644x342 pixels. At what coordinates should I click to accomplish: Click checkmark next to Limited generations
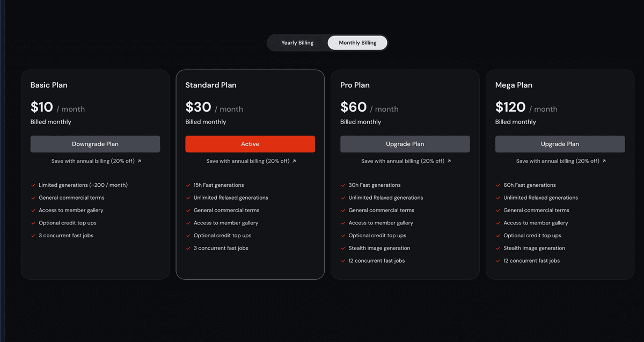[x=33, y=185]
